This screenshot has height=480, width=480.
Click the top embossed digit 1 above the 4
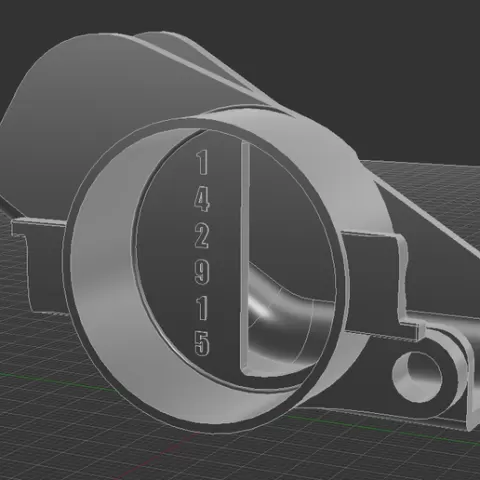(x=202, y=162)
